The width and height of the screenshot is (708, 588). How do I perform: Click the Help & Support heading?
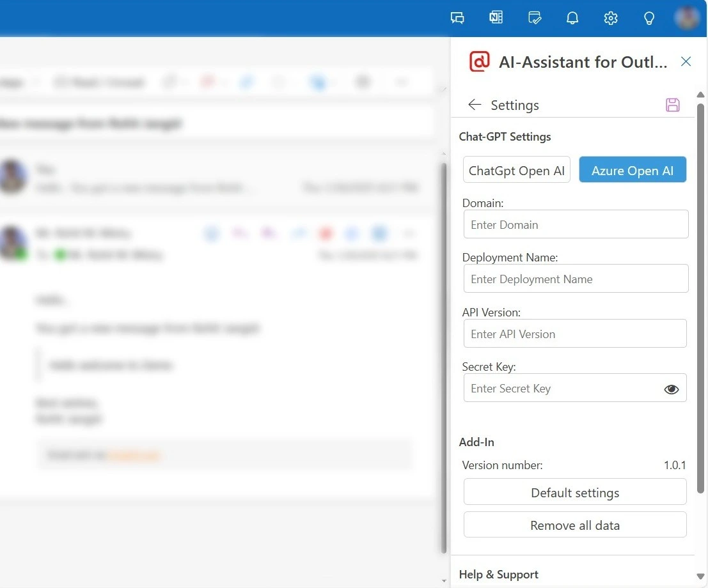498,574
